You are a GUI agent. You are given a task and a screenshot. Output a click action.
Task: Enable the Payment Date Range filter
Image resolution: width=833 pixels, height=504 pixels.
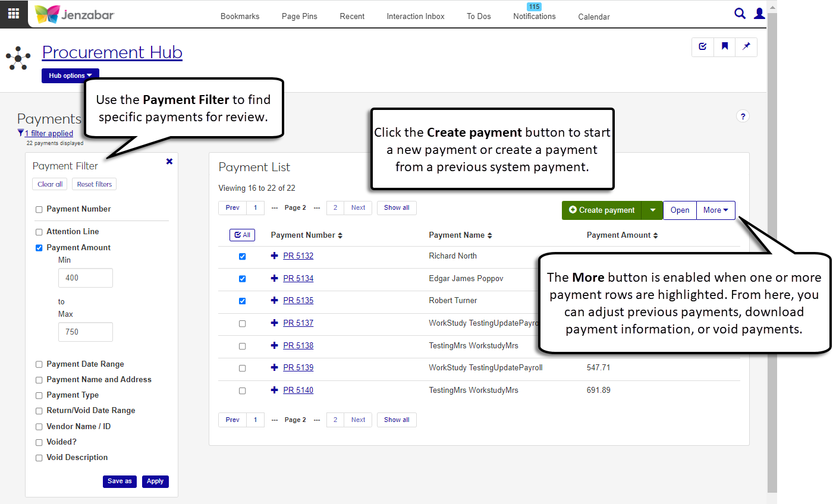[39, 364]
